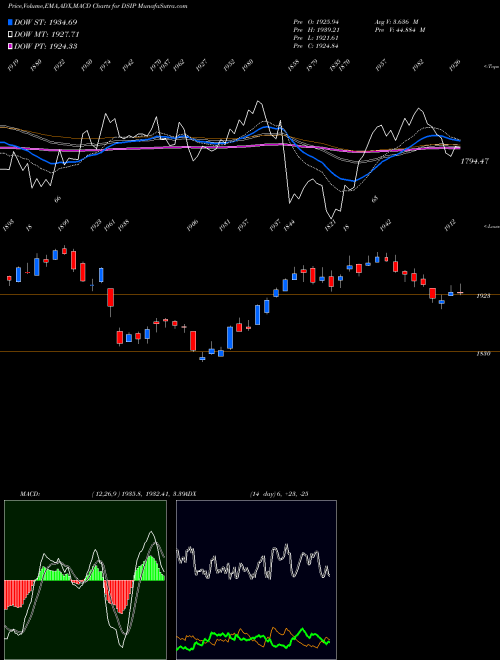Click the 'Pre O: 1925.94' open value
Viewport: 500px width, 660px height.
click(316, 22)
